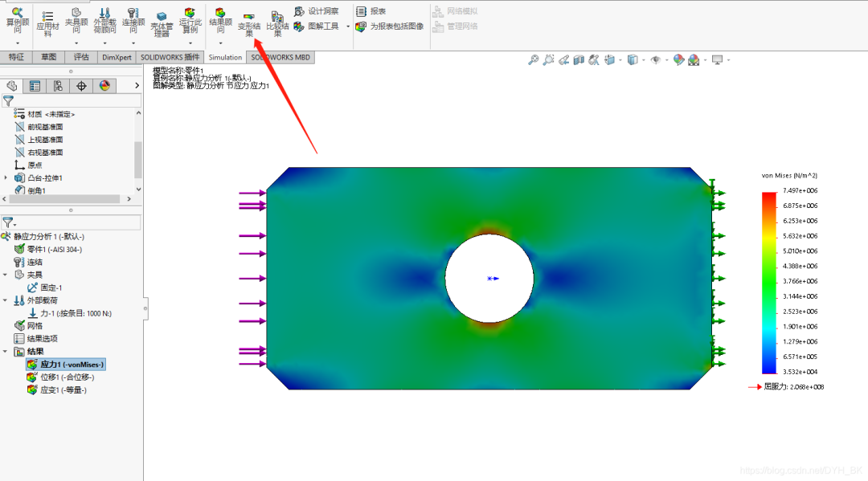The width and height of the screenshot is (868, 481).
Task: Click the 设计洞察 (Design Insight) icon
Action: [320, 11]
